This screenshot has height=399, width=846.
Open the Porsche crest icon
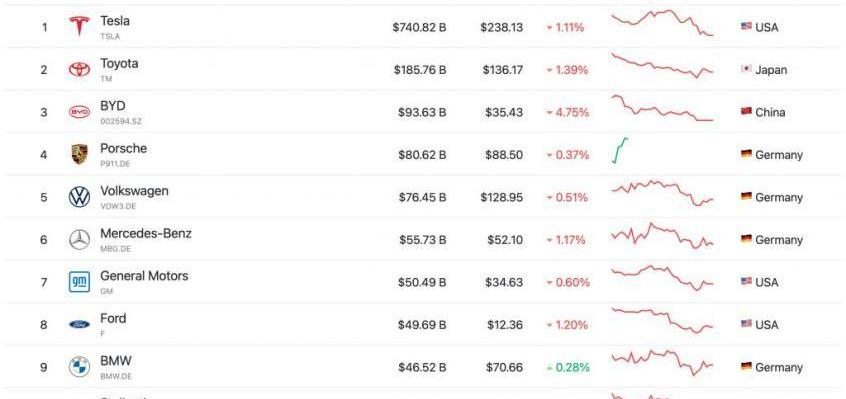point(79,154)
